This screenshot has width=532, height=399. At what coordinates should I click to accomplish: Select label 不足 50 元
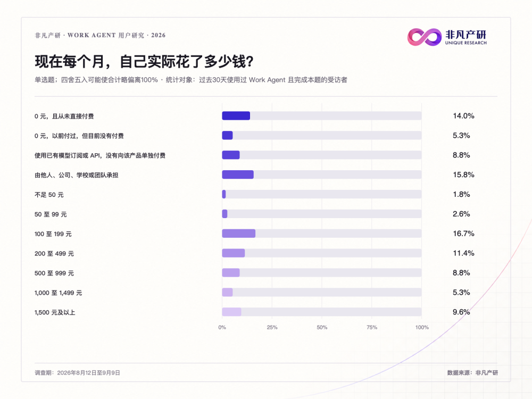pos(49,195)
